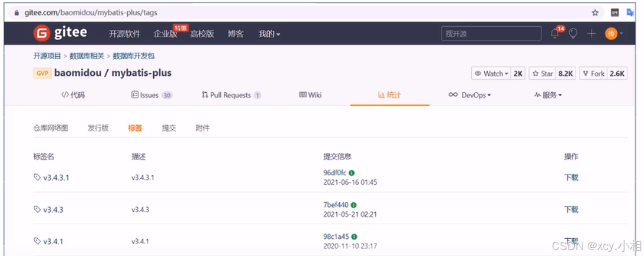Bookmark page with the star icon
The image size is (644, 256).
point(595,12)
